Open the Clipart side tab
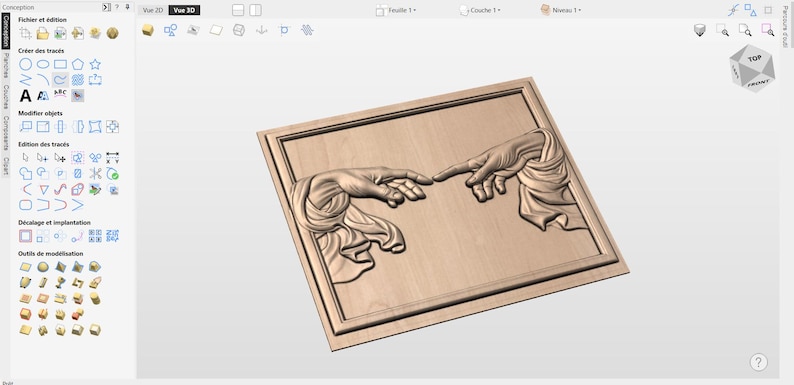 coord(6,166)
